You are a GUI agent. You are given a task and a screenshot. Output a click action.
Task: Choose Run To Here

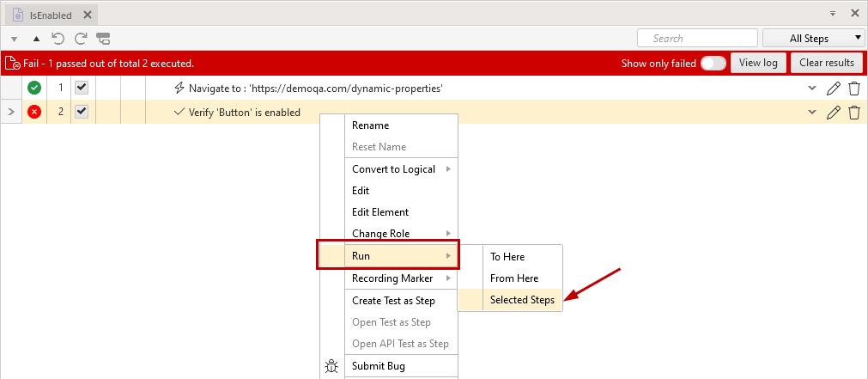(x=523, y=257)
